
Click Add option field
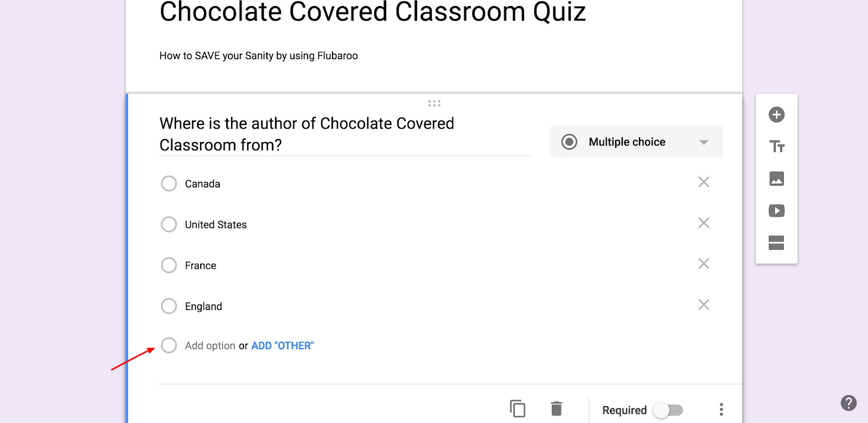click(210, 346)
